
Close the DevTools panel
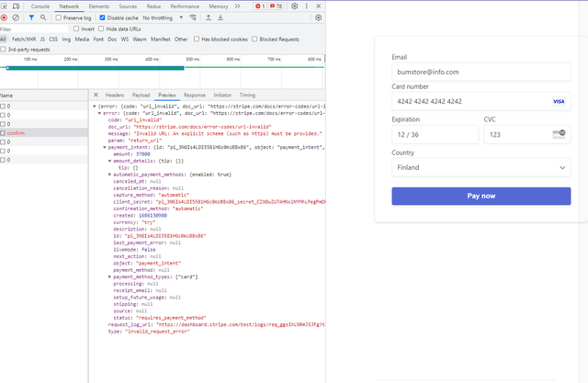(319, 6)
